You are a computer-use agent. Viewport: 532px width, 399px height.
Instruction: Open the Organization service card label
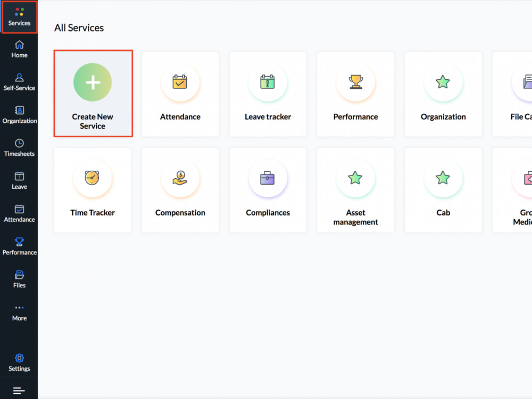click(x=443, y=117)
